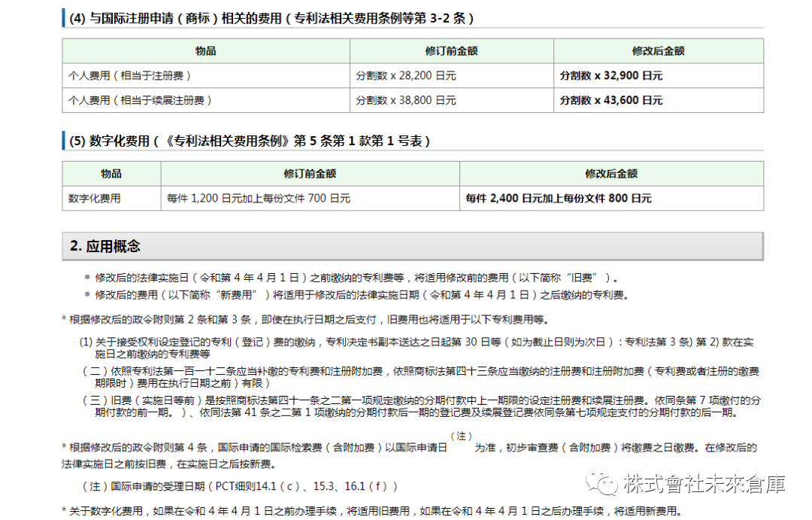Click item "(1) 关于接受权利设定登记的专利"
812x520 pixels.
coord(417,348)
